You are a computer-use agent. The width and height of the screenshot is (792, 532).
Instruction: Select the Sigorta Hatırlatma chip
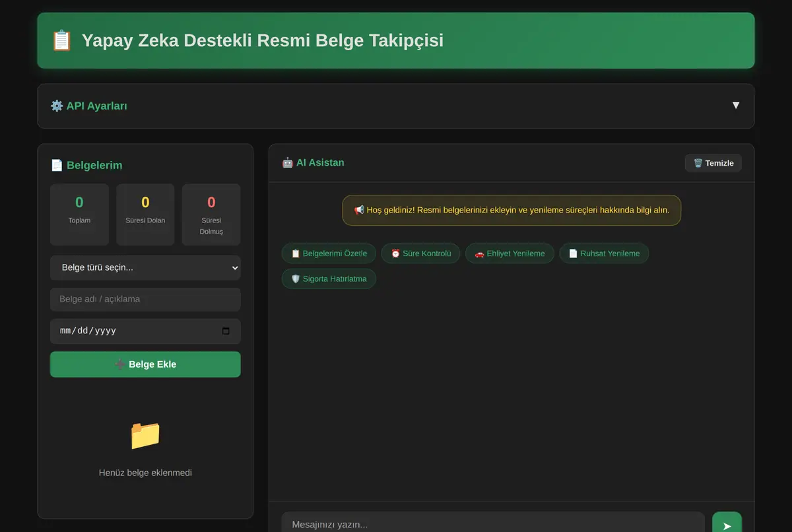(329, 279)
